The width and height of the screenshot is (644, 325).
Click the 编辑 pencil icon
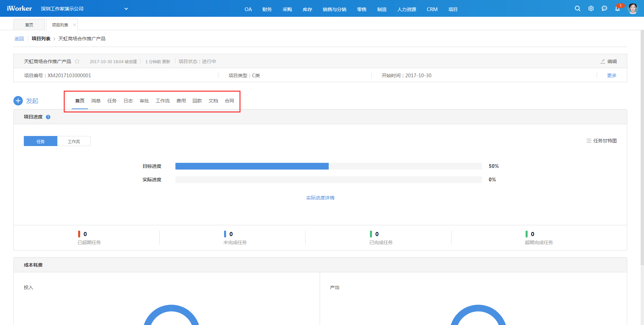pos(603,61)
